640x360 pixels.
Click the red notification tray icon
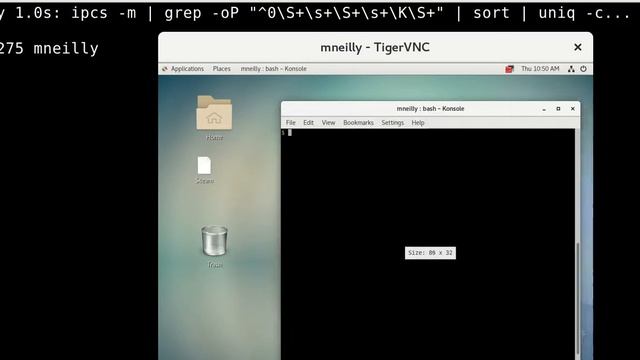(509, 69)
